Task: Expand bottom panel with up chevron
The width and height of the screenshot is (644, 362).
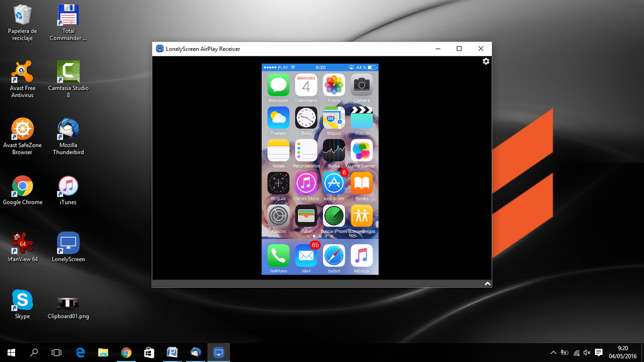Action: pos(487,284)
